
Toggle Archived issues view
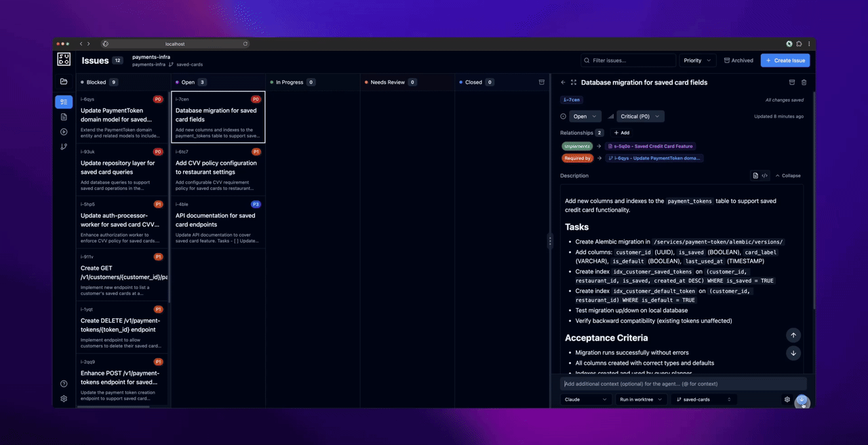[x=738, y=60]
